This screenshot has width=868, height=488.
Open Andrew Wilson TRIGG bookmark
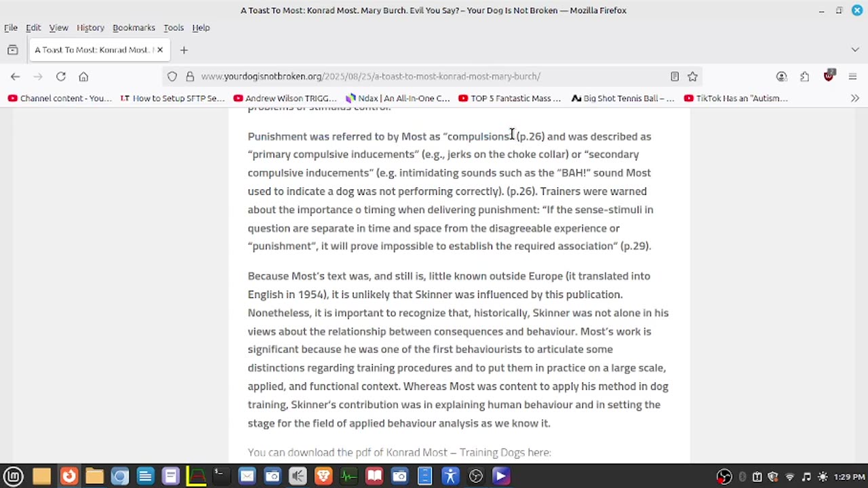pyautogui.click(x=285, y=98)
